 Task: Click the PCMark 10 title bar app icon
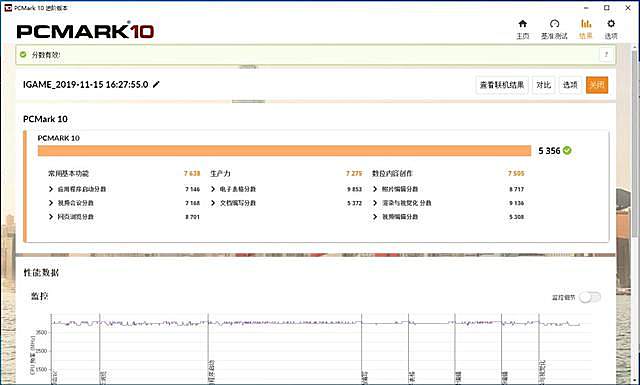[x=8, y=7]
